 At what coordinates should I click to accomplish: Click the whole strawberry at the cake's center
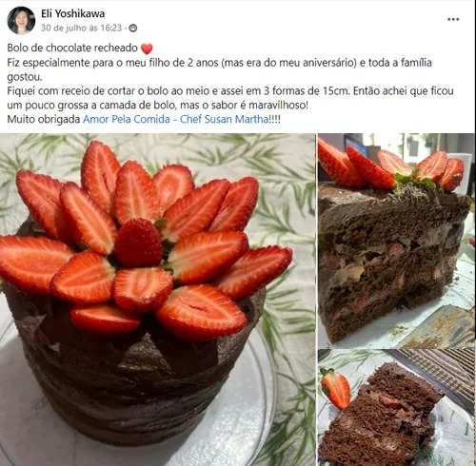[138, 243]
